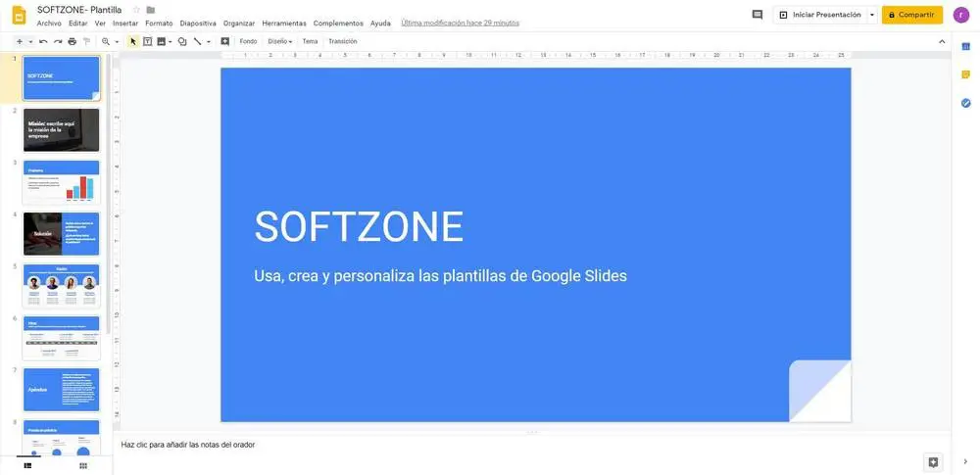This screenshot has height=475, width=980.
Task: Select slide 6 timeline thumbnail
Action: tap(61, 338)
